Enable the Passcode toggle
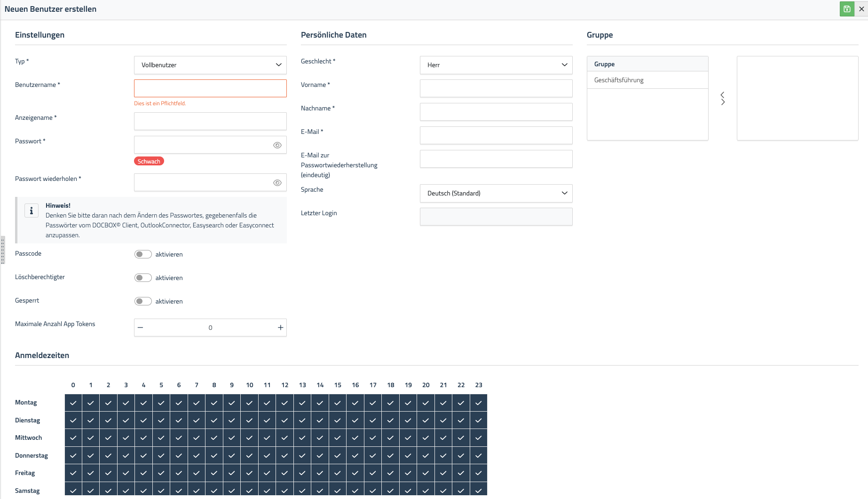 pos(143,254)
